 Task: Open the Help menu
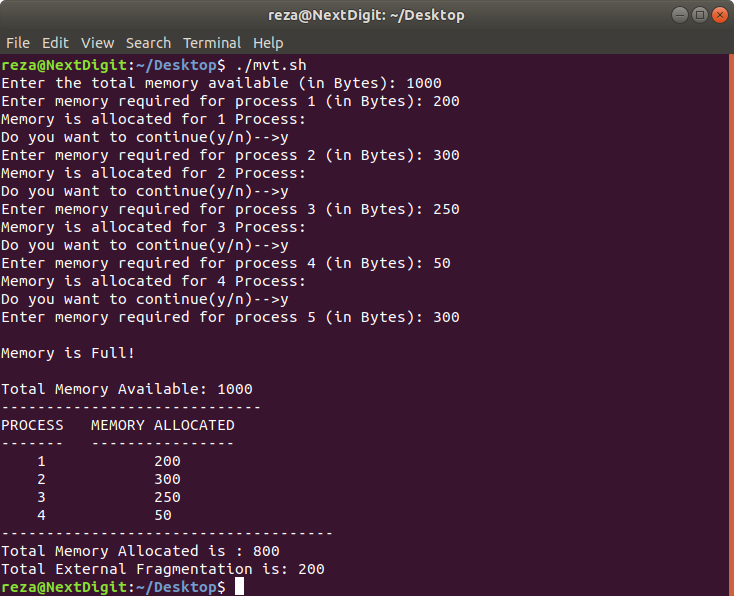pyautogui.click(x=268, y=43)
